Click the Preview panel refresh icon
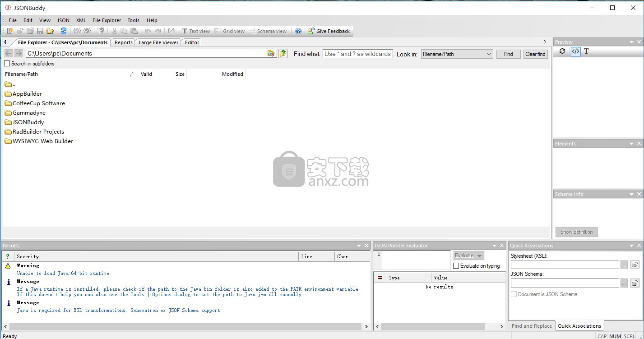 tap(562, 51)
